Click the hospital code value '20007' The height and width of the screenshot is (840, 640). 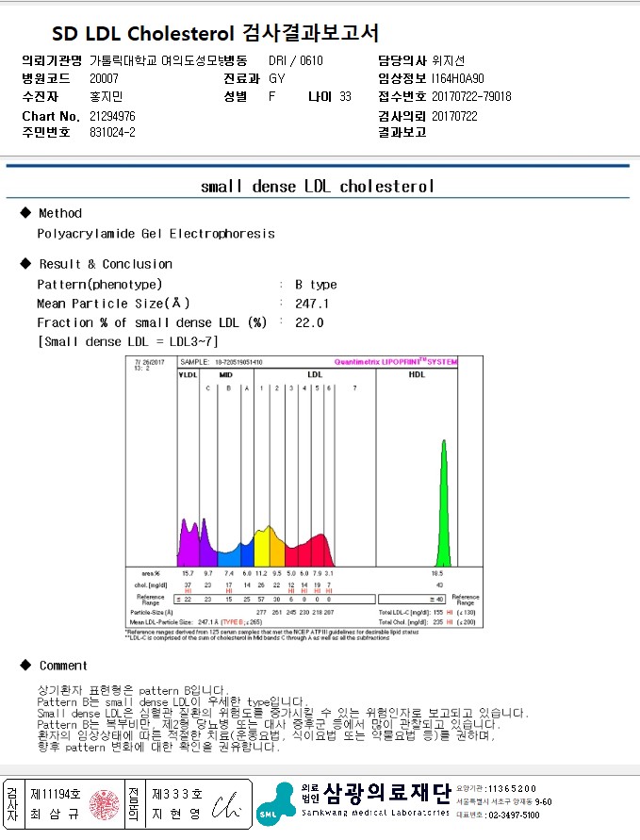[104, 78]
